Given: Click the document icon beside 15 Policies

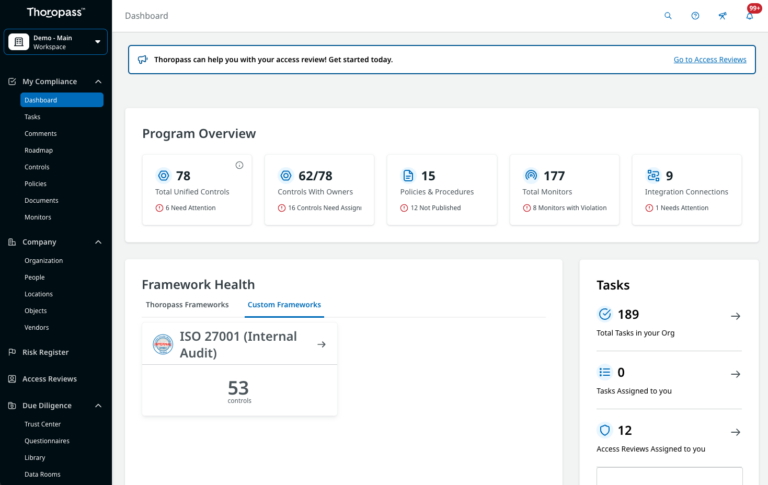Looking at the screenshot, I should (408, 175).
